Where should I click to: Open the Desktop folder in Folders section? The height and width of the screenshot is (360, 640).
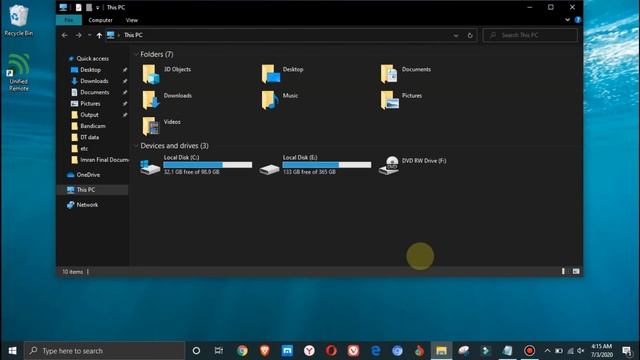click(282, 74)
